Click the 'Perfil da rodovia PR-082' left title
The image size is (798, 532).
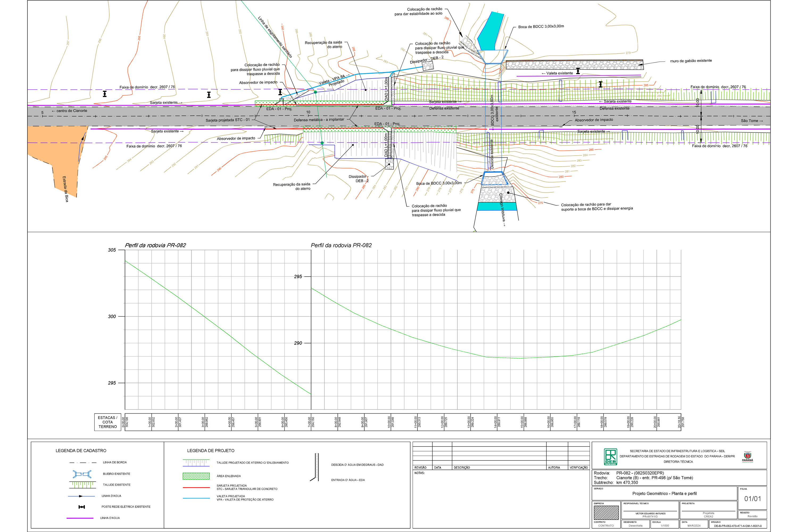(x=155, y=245)
